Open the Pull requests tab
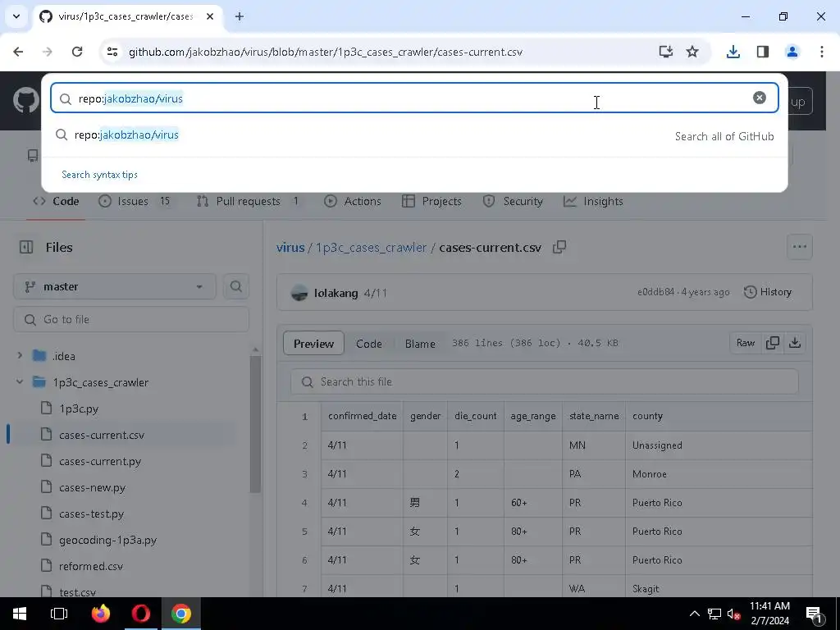 (248, 202)
